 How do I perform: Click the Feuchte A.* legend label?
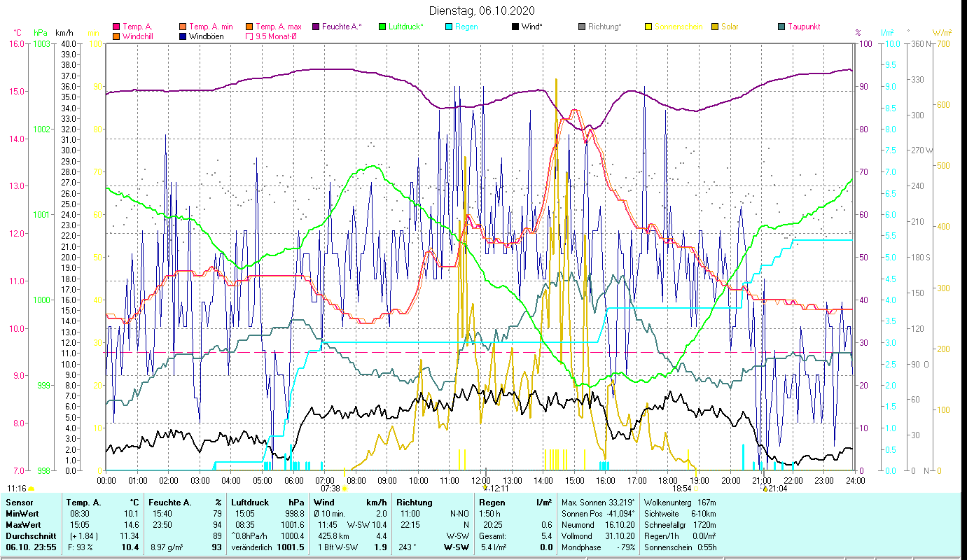pyautogui.click(x=342, y=27)
